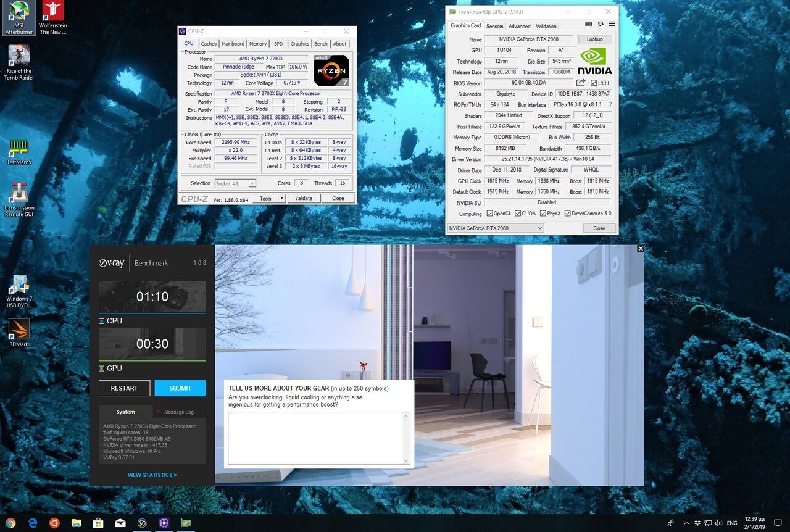Click CPU render time 01:10 thumbnail

[152, 297]
